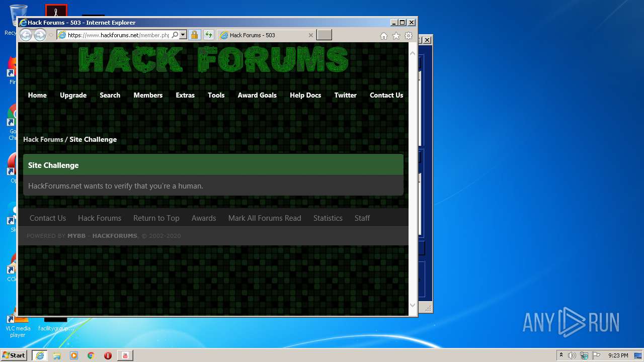Open the Awards footer link
The height and width of the screenshot is (362, 644).
204,218
